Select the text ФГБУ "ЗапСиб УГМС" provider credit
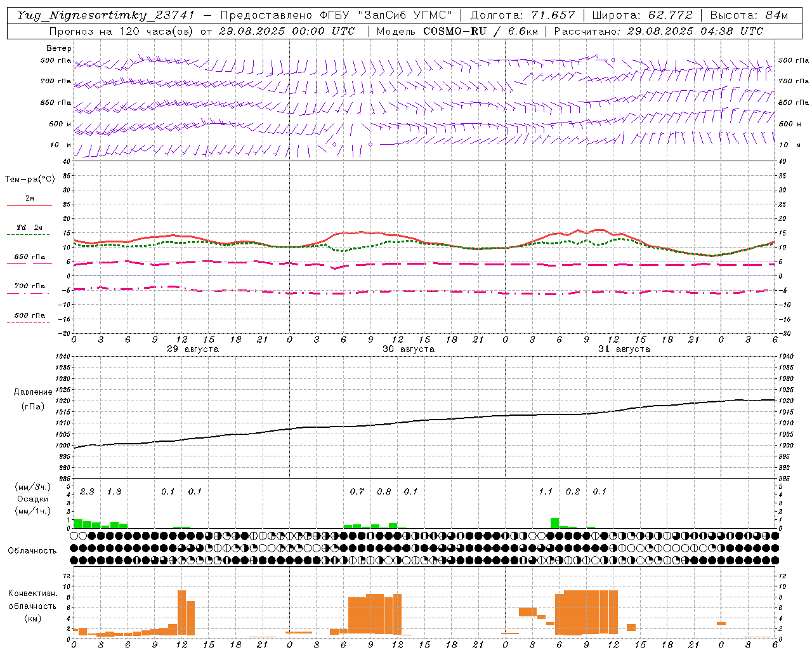The width and height of the screenshot is (812, 650). tap(388, 15)
